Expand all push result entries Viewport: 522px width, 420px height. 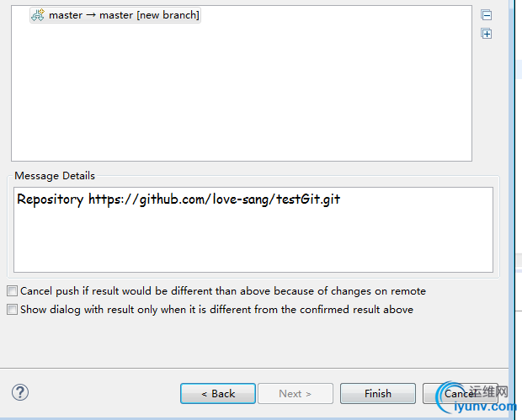487,34
